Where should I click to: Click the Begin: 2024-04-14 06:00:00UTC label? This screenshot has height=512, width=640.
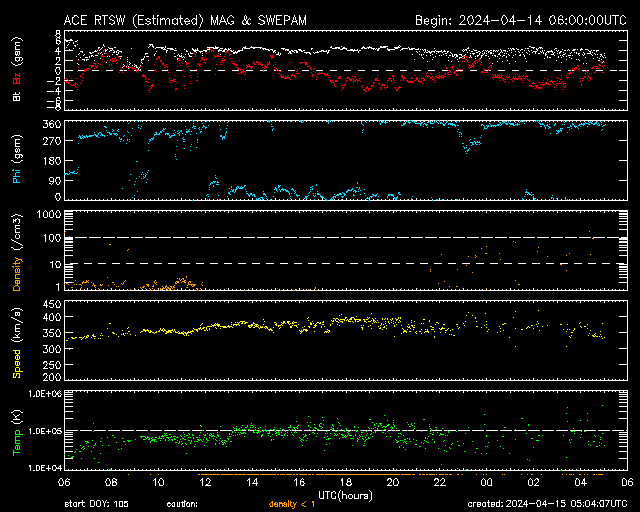(521, 20)
